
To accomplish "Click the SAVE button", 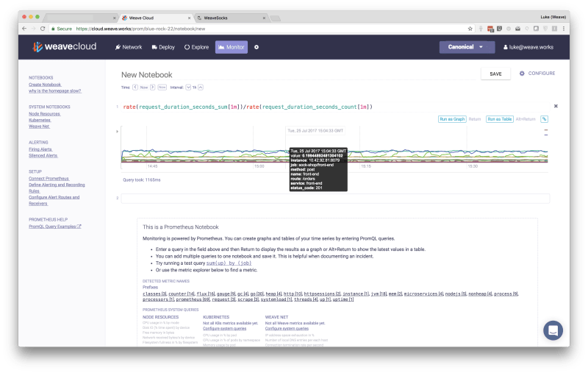I will click(x=495, y=74).
